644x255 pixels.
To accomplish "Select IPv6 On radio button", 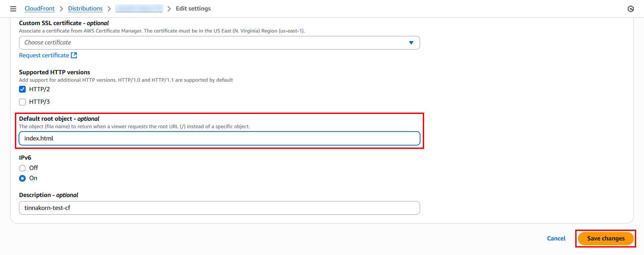I will point(22,178).
